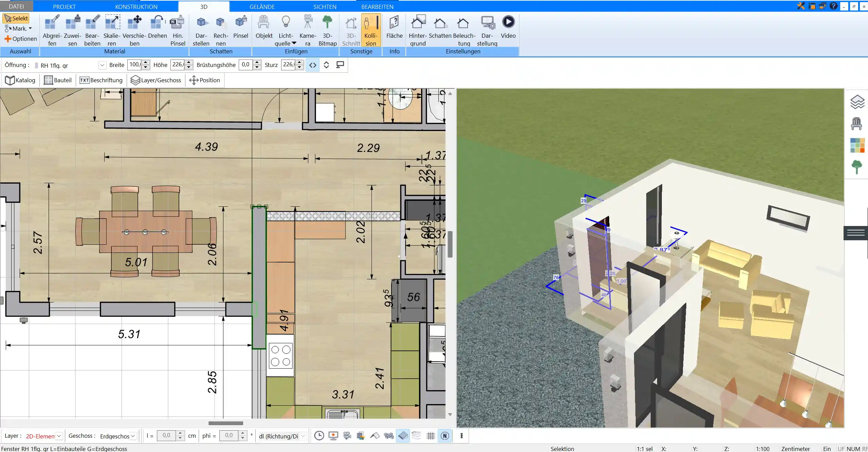The width and height of the screenshot is (868, 452).
Task: Open the Öffnung dropdown for window type
Action: [x=102, y=65]
